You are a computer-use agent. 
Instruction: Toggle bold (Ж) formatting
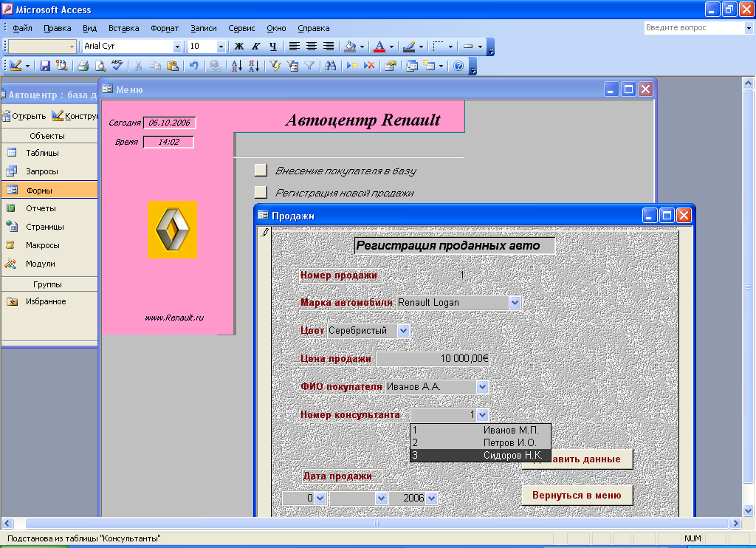239,47
